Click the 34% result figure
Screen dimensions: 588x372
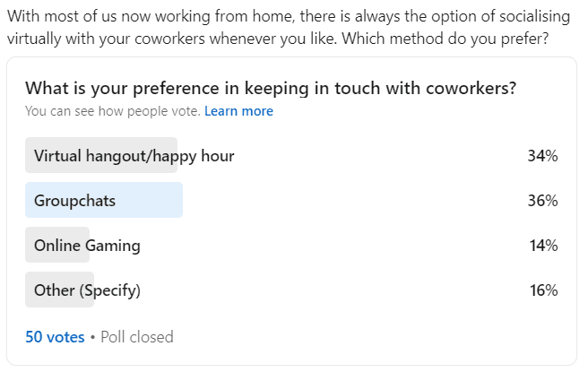coord(542,156)
